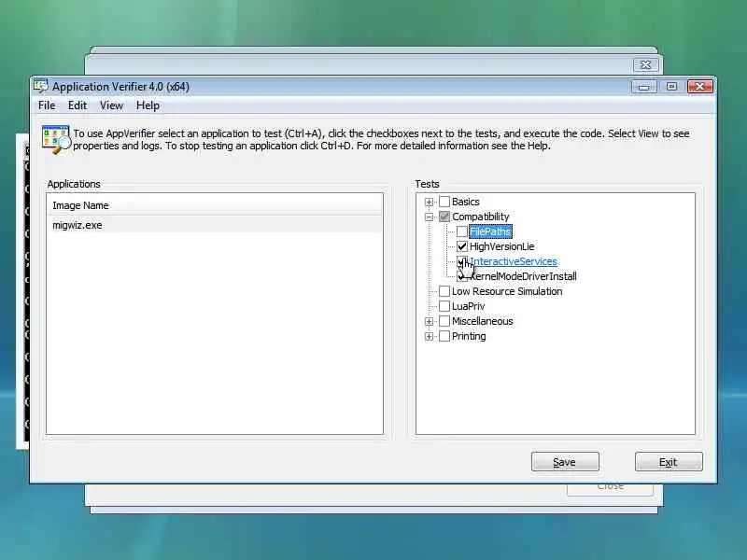Select the KernelModeDriverInstall label
The width and height of the screenshot is (747, 560).
click(x=523, y=276)
